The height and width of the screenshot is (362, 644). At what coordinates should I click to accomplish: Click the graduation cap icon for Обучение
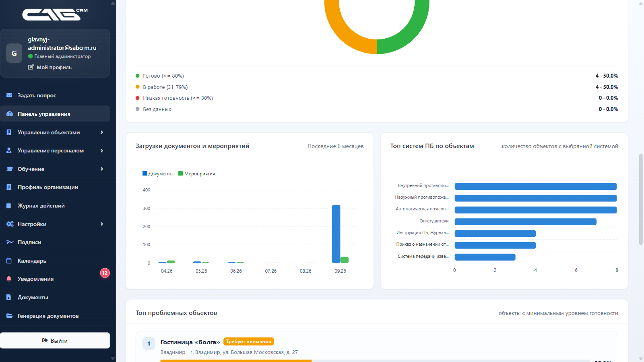[x=10, y=169]
